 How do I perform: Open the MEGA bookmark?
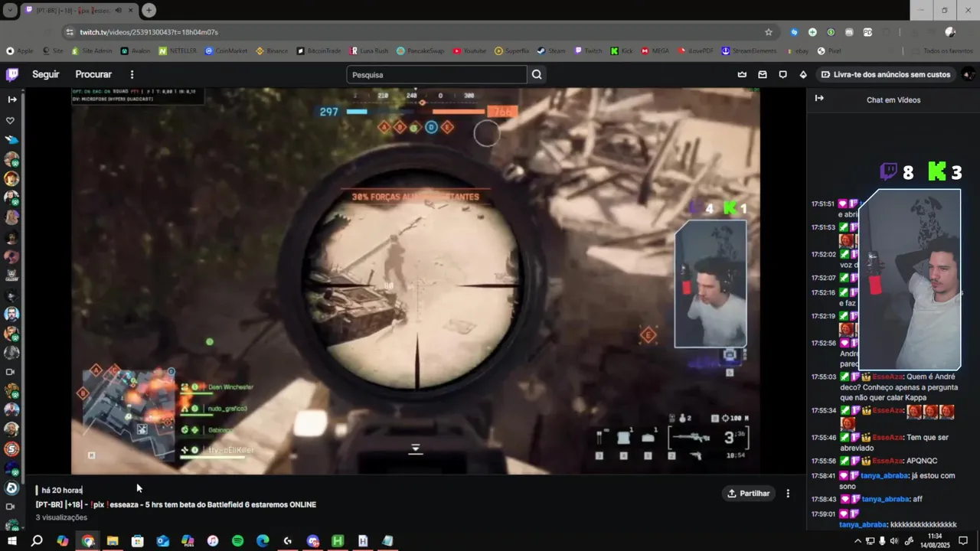(655, 51)
